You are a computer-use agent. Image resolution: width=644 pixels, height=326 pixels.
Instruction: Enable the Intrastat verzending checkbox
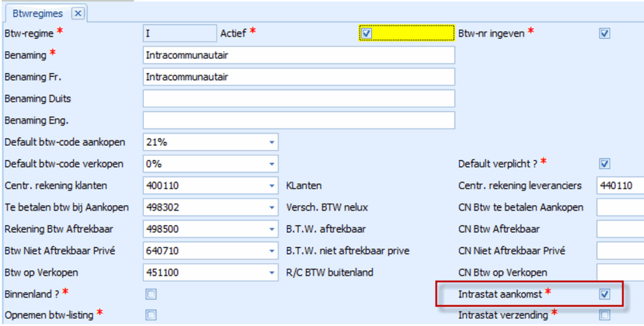(604, 315)
